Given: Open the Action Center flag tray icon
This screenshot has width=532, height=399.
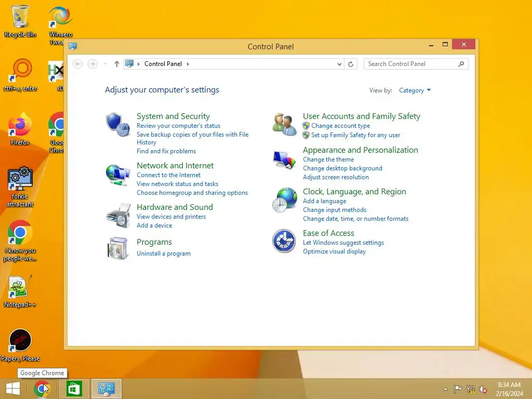Looking at the screenshot, I should click(458, 389).
